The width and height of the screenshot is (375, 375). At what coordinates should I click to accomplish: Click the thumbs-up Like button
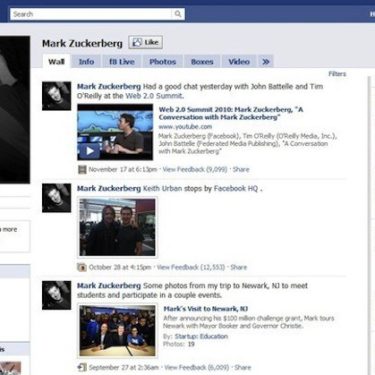(146, 42)
